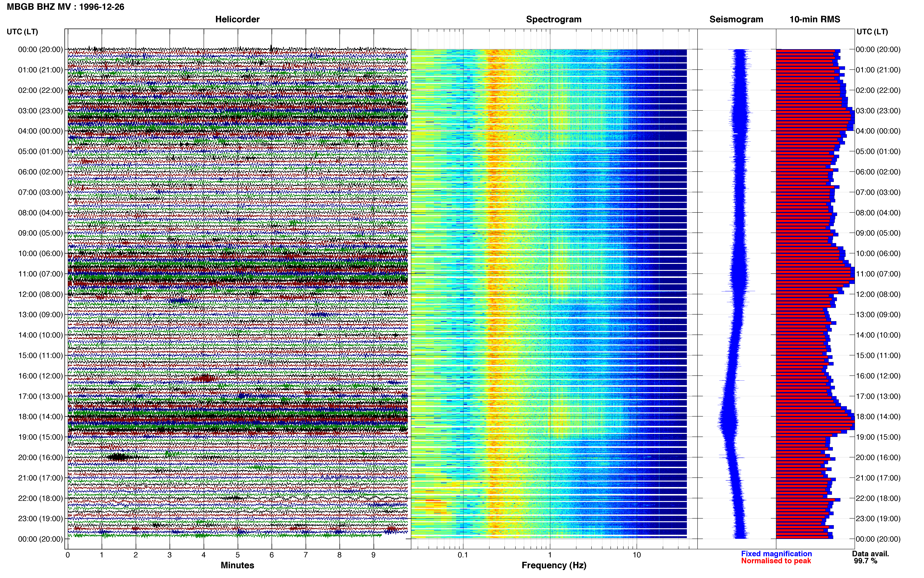The image size is (924, 578).
Task: Click 04:00 (00:00) label beside the Helicorder
Action: click(41, 131)
